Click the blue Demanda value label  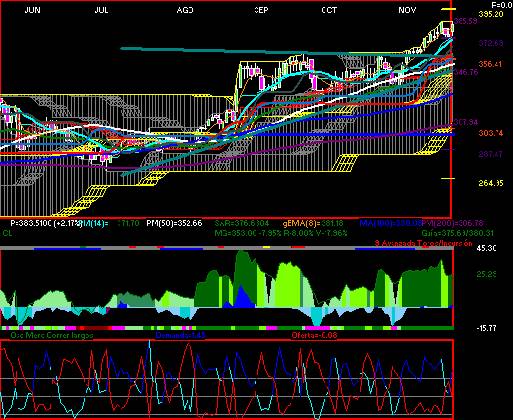(180, 335)
